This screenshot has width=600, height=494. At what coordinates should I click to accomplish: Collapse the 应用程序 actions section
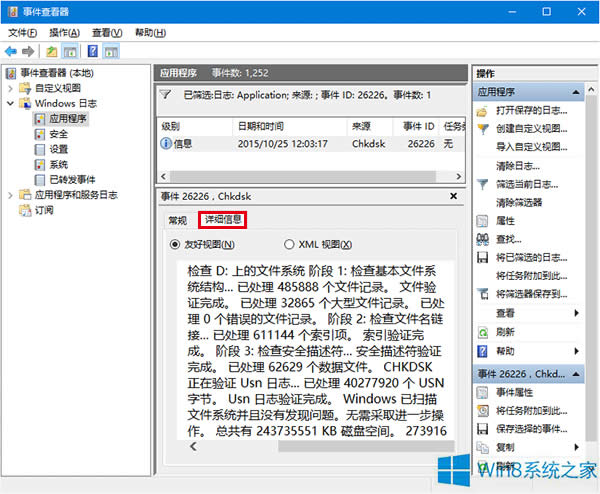(x=576, y=92)
